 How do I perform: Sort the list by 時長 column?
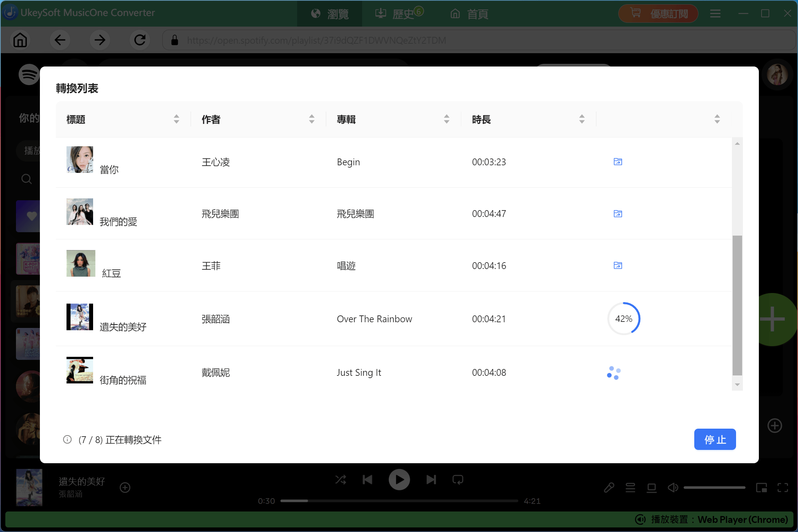pos(582,119)
